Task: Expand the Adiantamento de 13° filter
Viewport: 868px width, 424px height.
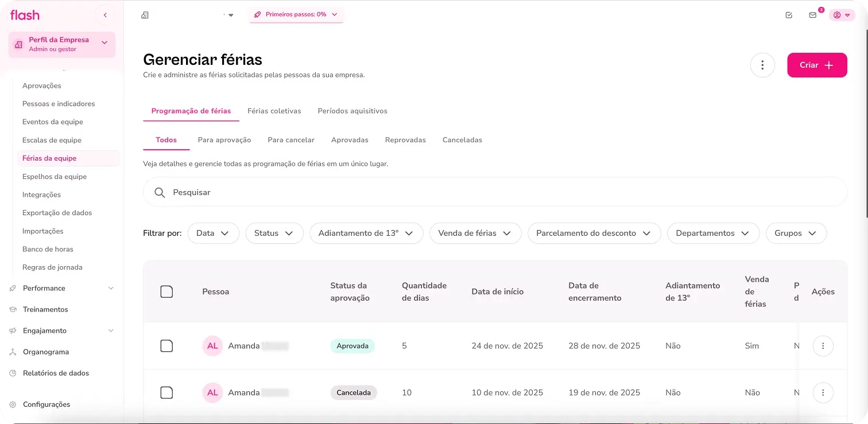Action: coord(366,234)
